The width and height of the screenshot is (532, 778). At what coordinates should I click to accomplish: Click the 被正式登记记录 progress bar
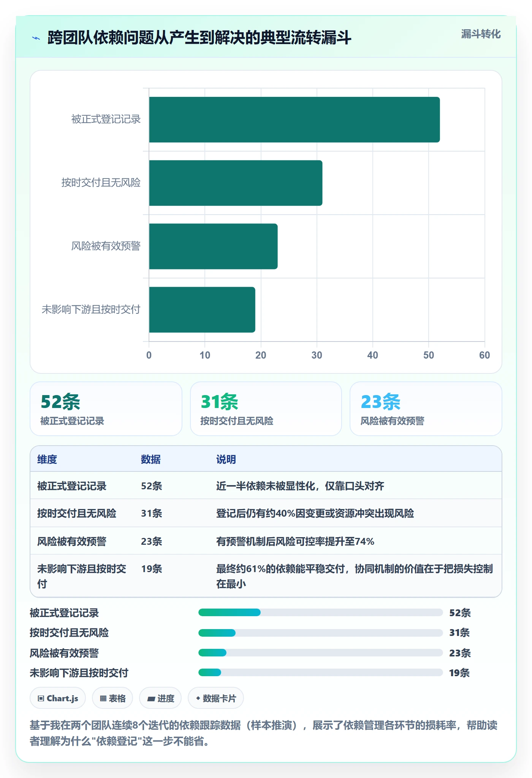(321, 612)
